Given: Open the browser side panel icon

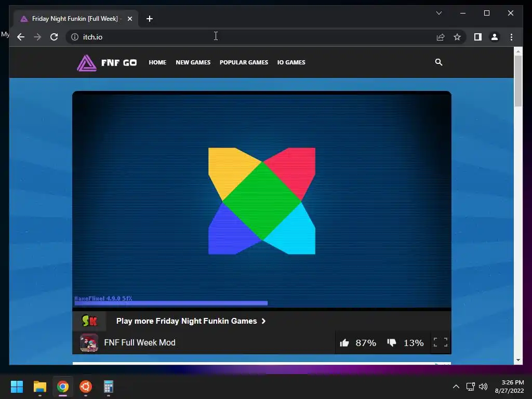Looking at the screenshot, I should [x=478, y=37].
